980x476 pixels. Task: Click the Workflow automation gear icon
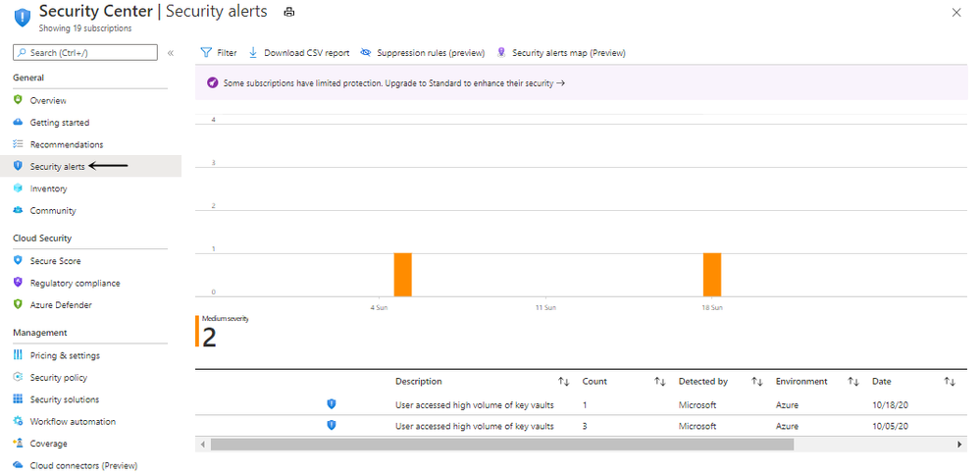18,421
